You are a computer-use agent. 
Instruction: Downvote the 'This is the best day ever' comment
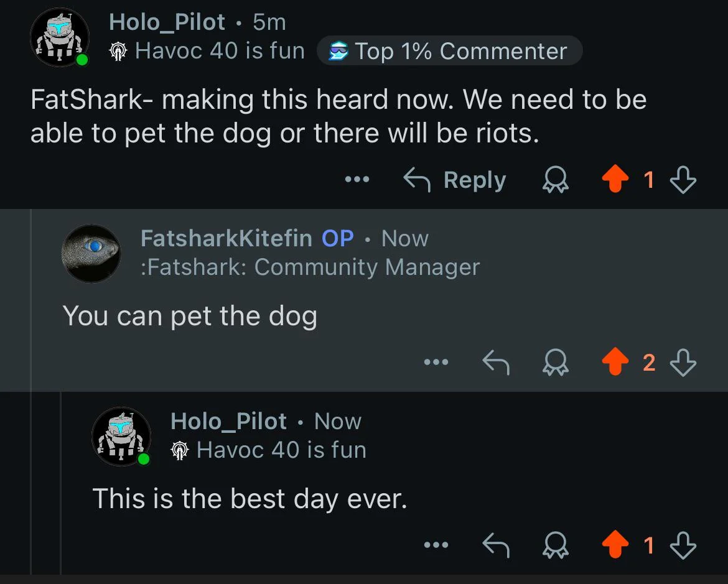pos(683,545)
